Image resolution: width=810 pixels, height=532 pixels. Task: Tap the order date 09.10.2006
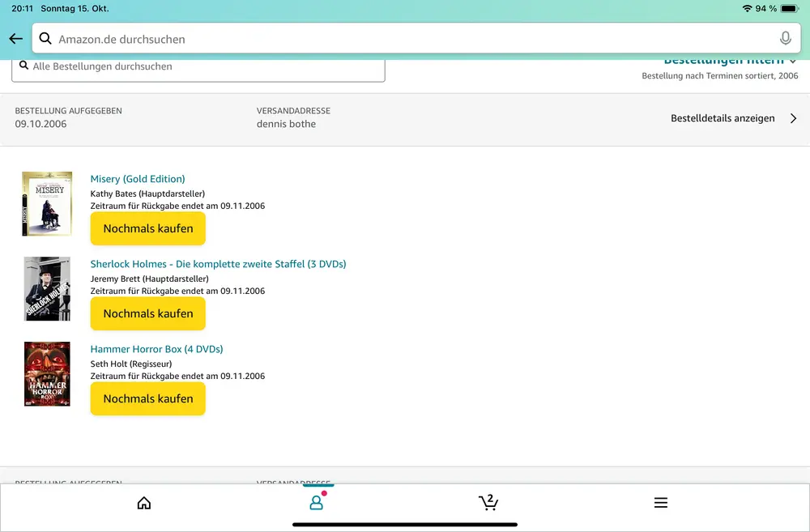click(40, 124)
